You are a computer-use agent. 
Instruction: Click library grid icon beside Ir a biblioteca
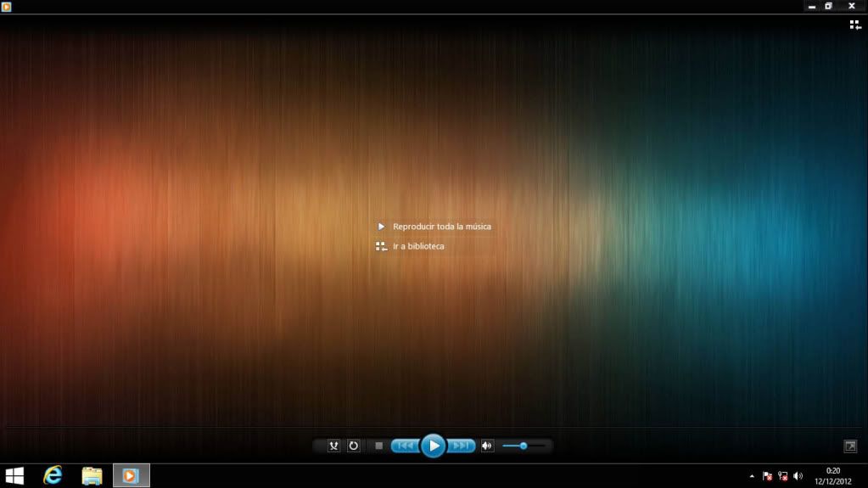381,246
